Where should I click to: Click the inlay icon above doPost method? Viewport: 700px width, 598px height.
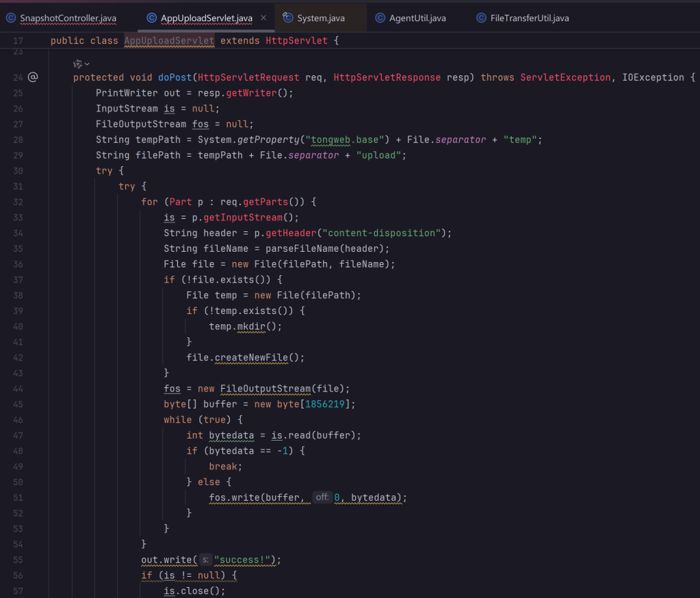(x=77, y=64)
